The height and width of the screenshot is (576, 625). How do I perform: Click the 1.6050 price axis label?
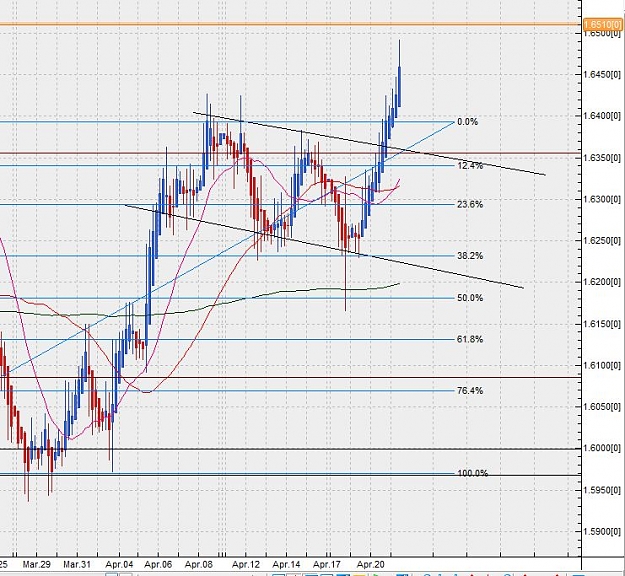coord(602,407)
